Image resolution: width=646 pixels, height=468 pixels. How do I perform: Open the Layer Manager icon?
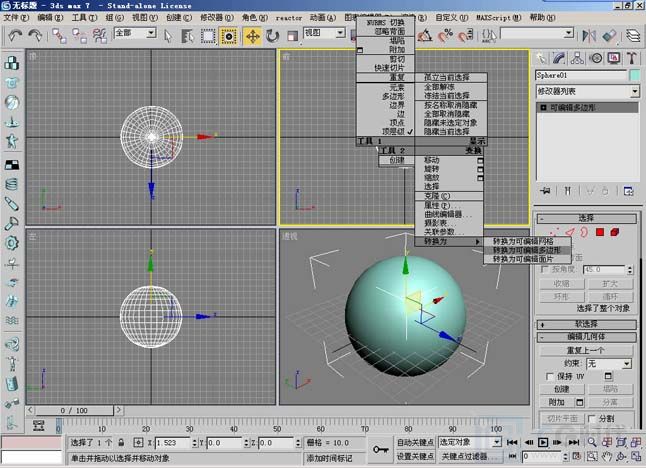pyautogui.click(x=633, y=36)
